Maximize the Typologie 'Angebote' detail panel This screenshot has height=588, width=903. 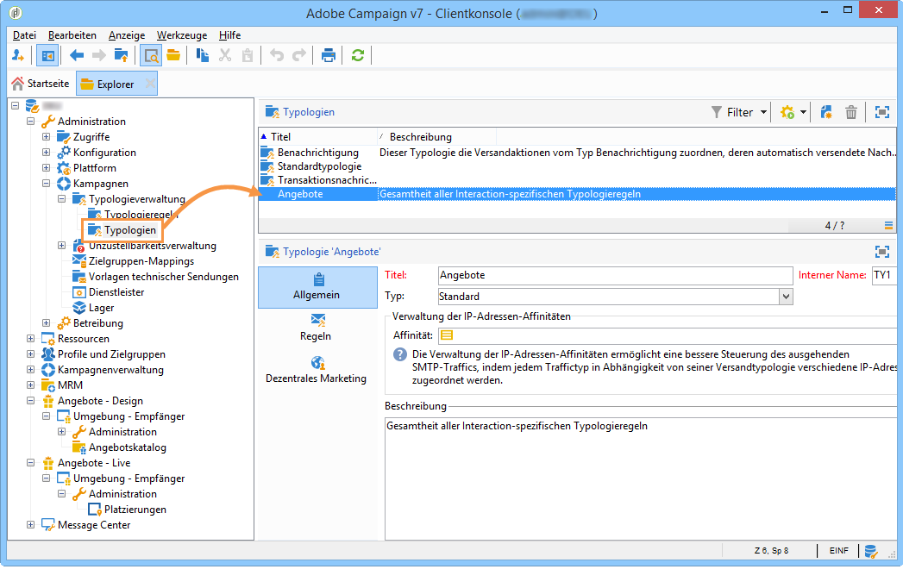[881, 252]
